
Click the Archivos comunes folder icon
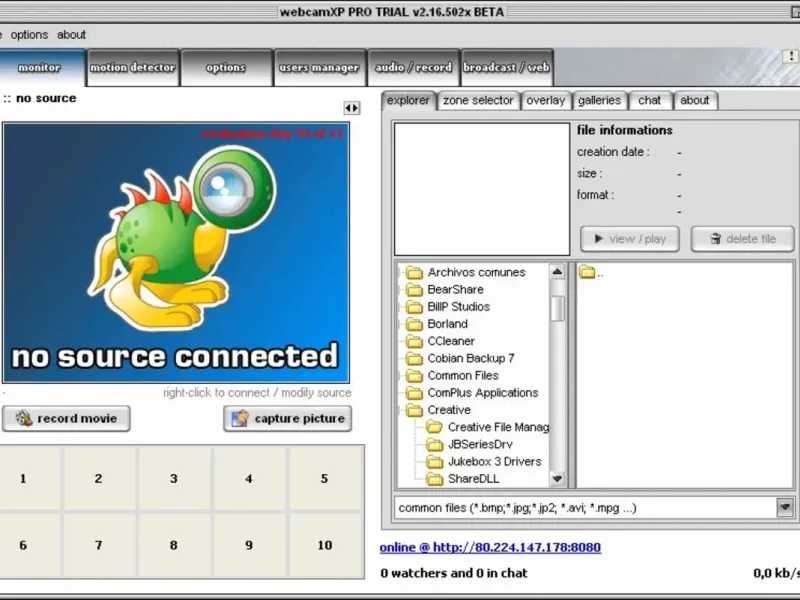point(414,272)
